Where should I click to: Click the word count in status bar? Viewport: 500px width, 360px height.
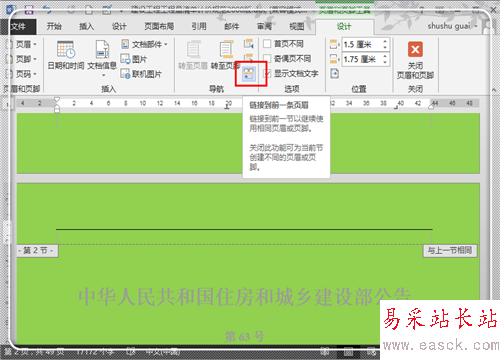click(x=95, y=351)
